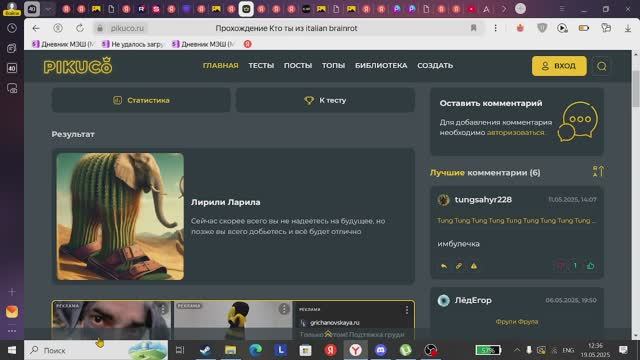Open the ТОПЫ menu item
Image resolution: width=640 pixels, height=360 pixels.
tap(333, 66)
